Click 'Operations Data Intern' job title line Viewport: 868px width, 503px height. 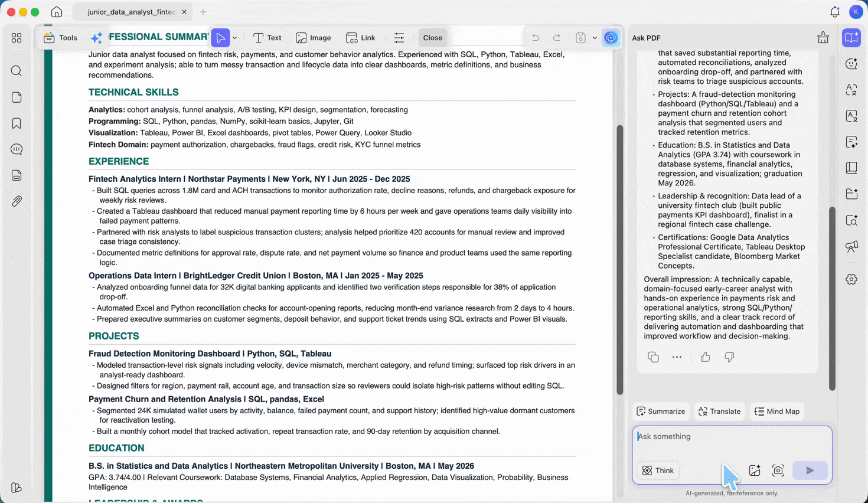[x=256, y=276]
